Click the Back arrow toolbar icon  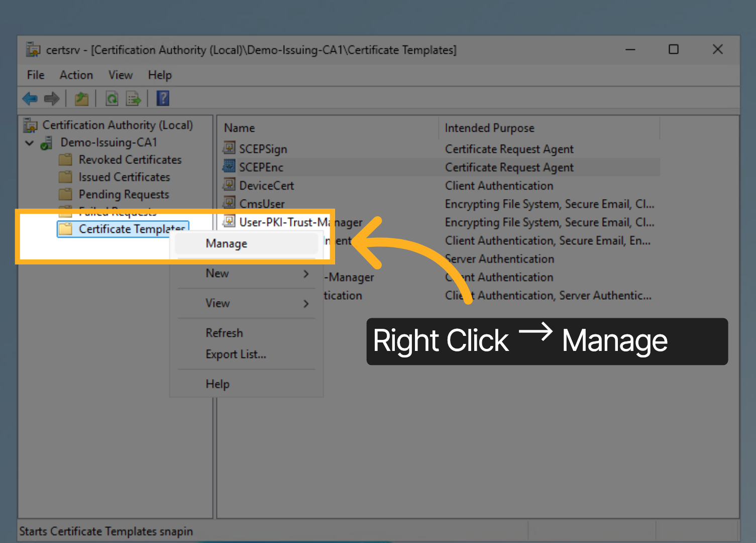coord(29,98)
